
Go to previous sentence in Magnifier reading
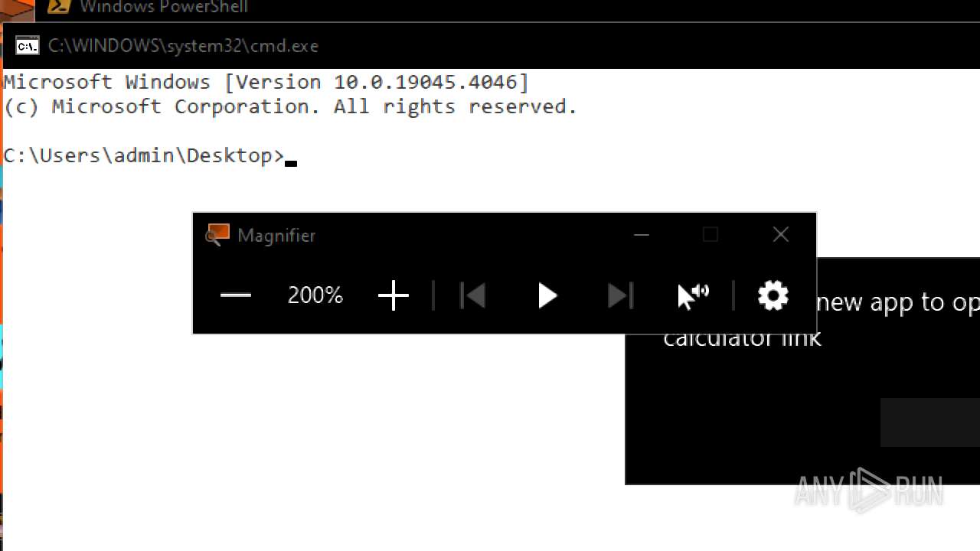[472, 295]
